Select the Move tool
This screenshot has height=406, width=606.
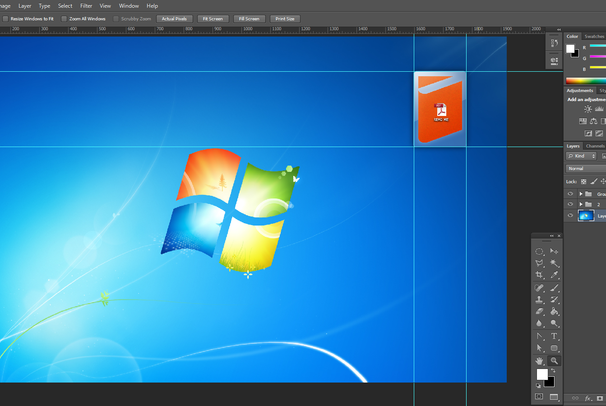554,251
